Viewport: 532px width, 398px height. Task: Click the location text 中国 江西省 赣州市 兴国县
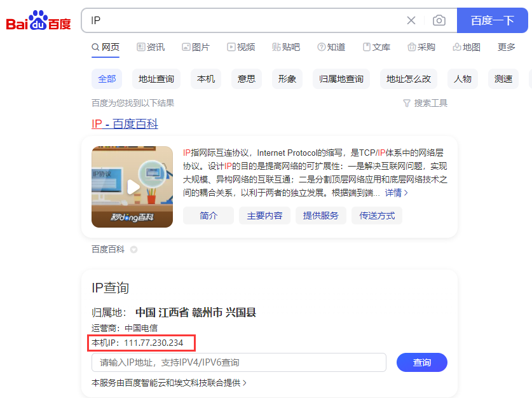click(196, 313)
